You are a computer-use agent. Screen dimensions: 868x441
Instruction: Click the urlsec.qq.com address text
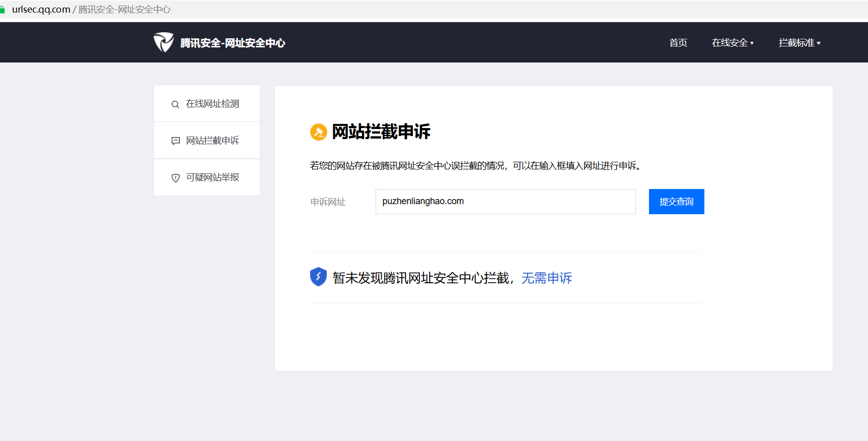[x=41, y=10]
